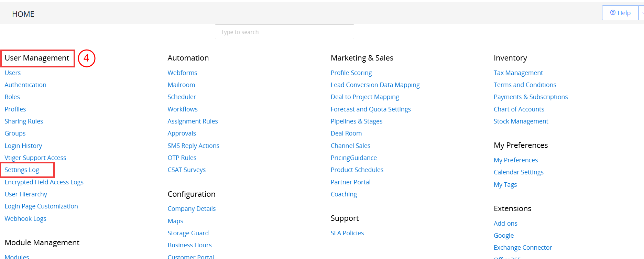
Task: Open the Sharing Rules page
Action: click(24, 121)
